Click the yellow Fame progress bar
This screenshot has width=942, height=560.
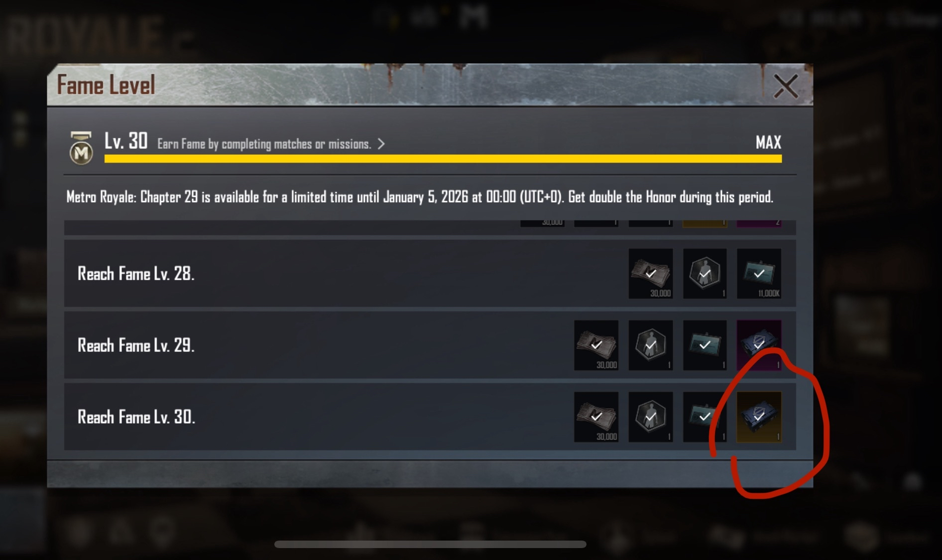point(443,159)
